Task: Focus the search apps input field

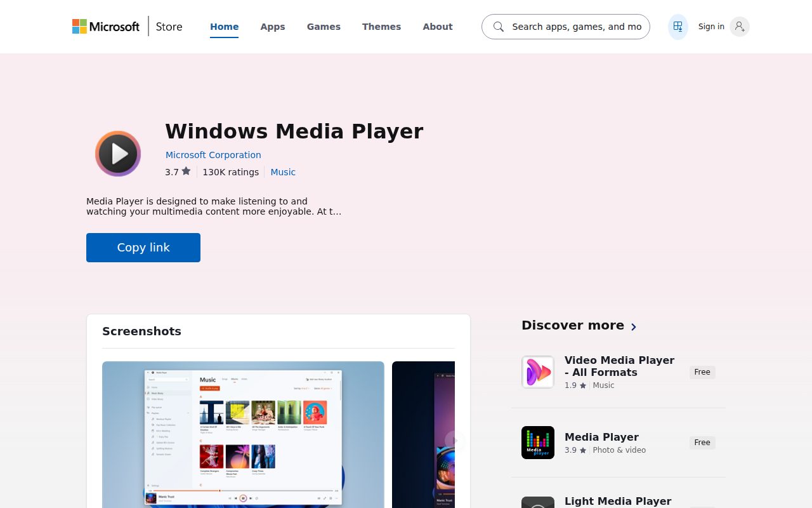Action: tap(577, 27)
